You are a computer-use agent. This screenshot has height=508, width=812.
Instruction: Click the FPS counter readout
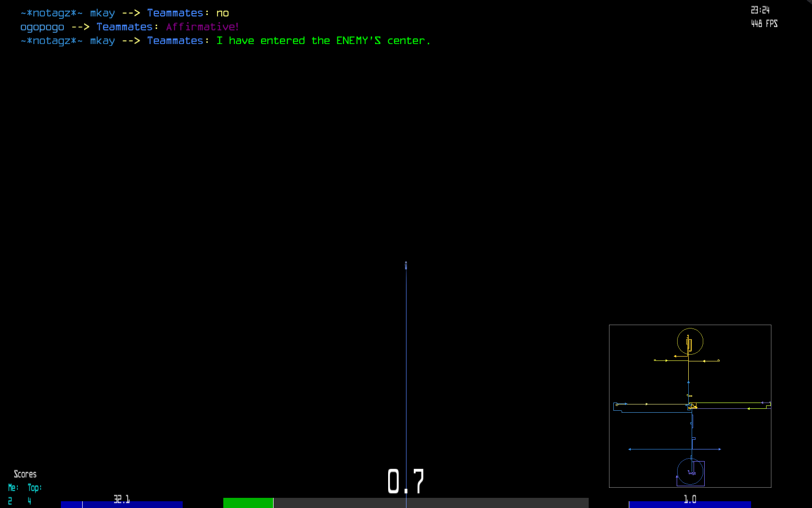[x=764, y=24]
